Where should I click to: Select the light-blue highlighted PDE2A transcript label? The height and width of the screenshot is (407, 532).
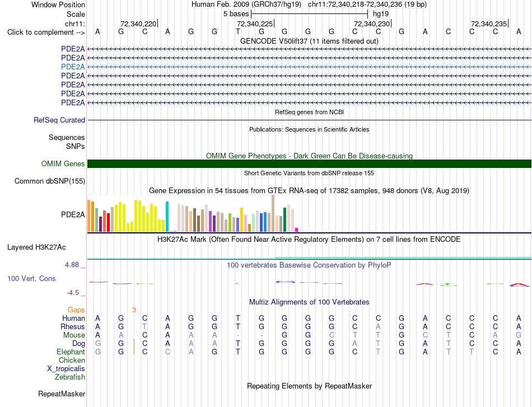coord(73,67)
